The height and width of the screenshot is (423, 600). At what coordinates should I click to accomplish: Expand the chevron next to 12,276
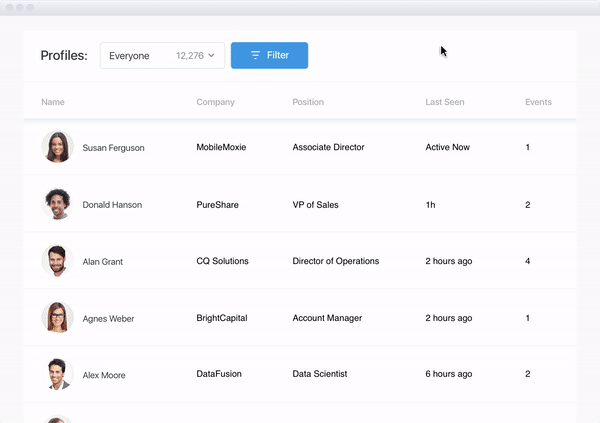tap(211, 56)
